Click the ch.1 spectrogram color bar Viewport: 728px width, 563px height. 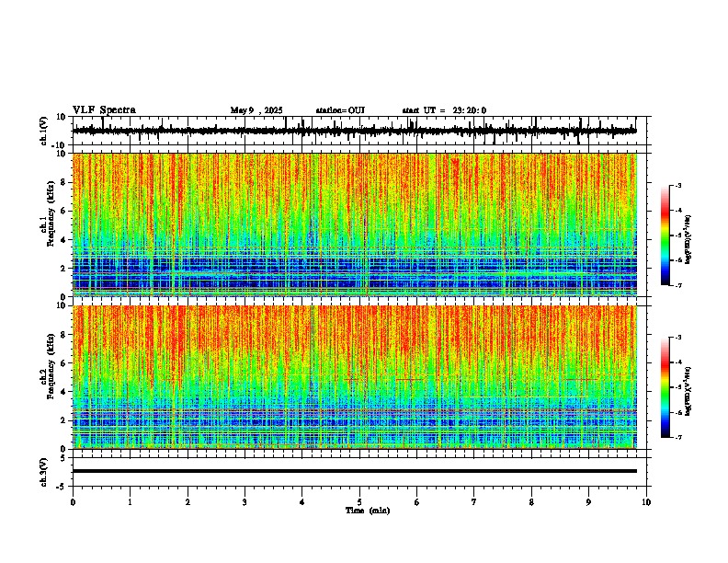[x=665, y=236]
